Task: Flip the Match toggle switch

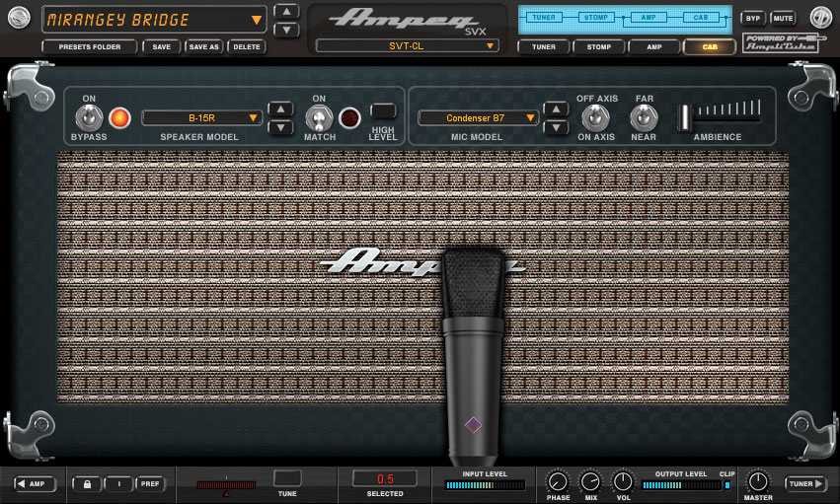Action: 319,117
